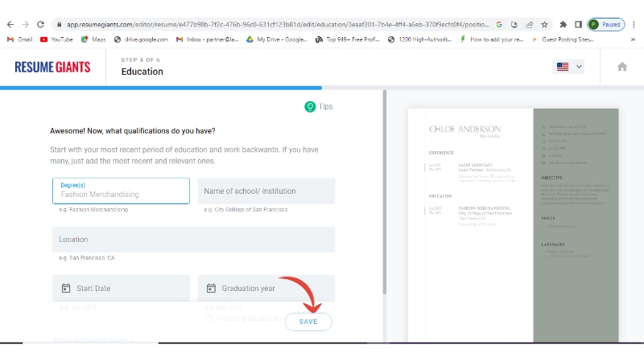Click the Name of school/institution field
The width and height of the screenshot is (644, 361).
click(x=266, y=191)
